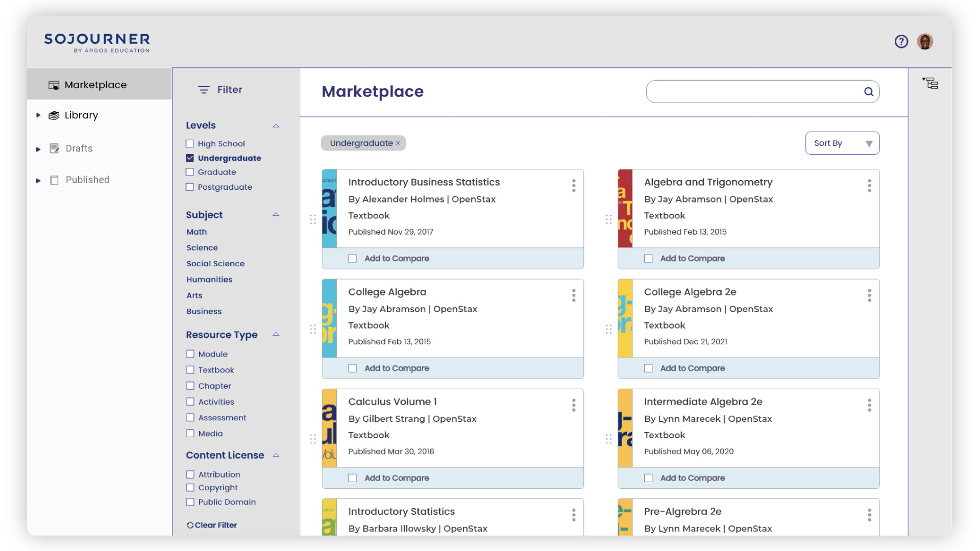The image size is (980, 551).
Task: Open the user profile avatar
Action: (925, 41)
